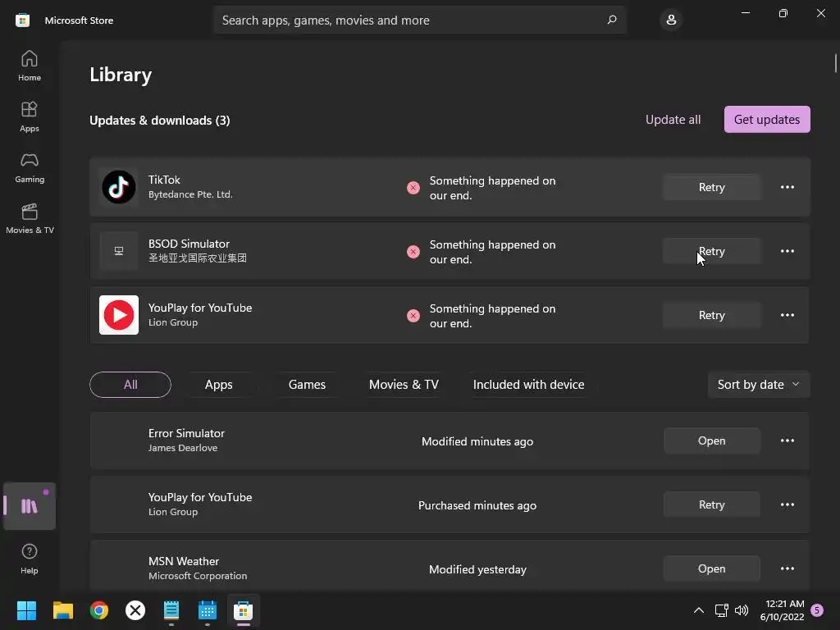Screen dimensions: 840x630
Task: Open Help from the sidebar
Action: click(30, 558)
